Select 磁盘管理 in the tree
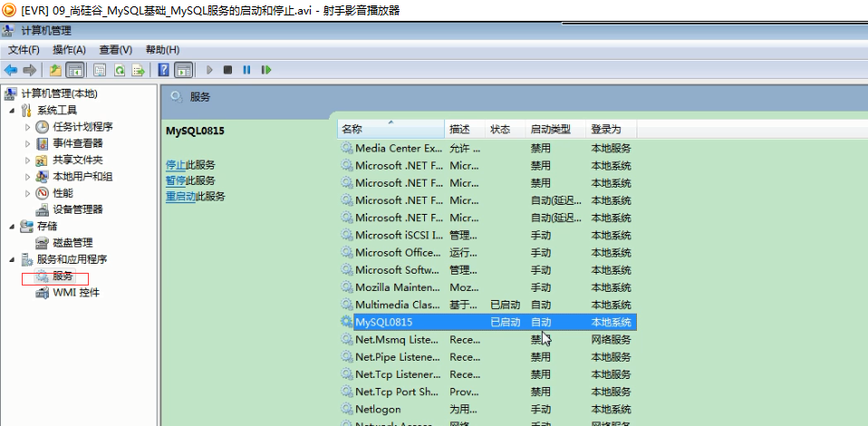 tap(72, 243)
